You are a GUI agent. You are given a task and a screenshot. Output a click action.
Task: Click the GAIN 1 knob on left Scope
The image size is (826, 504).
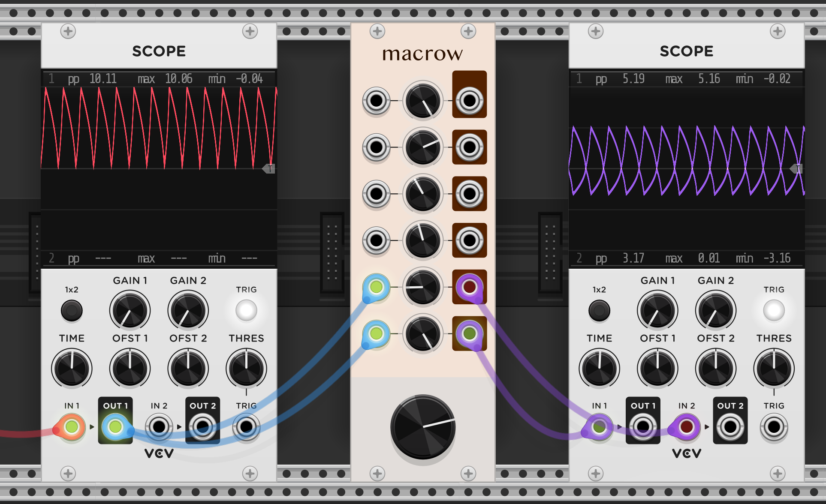(x=130, y=310)
